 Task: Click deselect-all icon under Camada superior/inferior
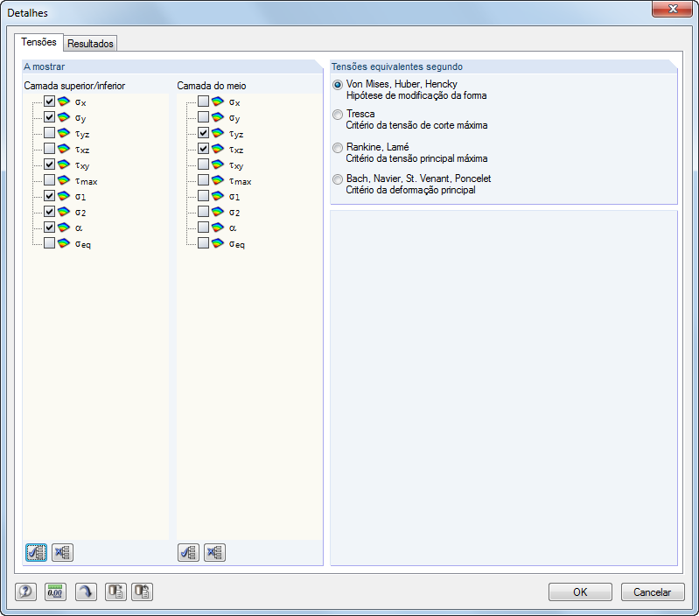coord(62,553)
